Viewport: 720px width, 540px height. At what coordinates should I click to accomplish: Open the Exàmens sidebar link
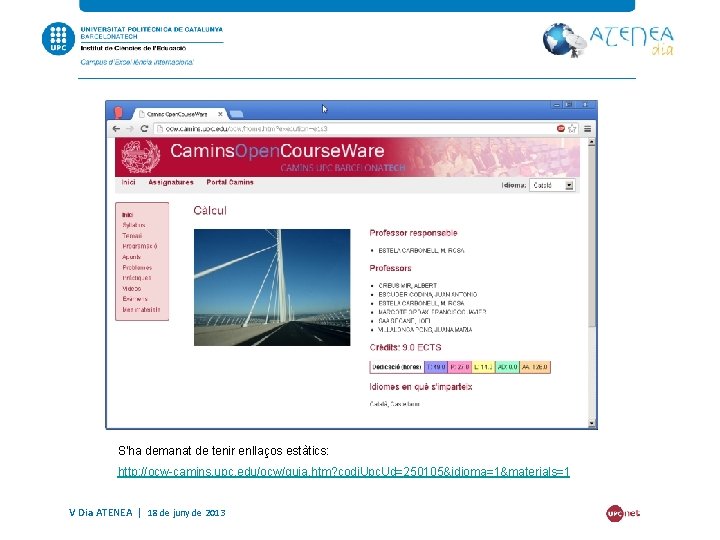coord(135,299)
